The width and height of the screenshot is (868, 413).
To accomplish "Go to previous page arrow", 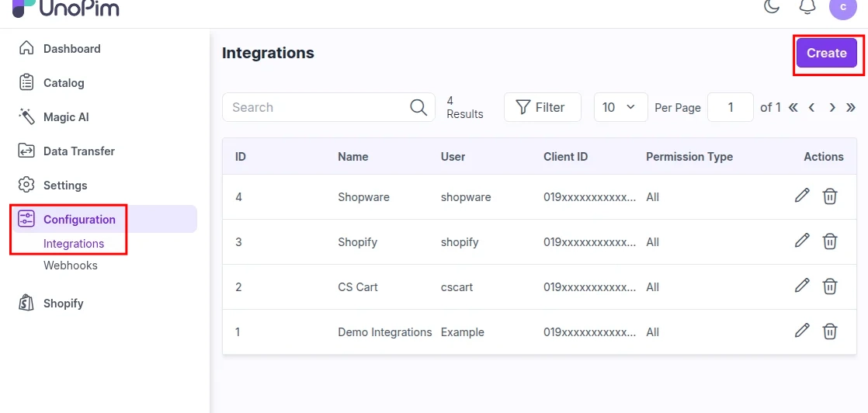I will [x=812, y=107].
